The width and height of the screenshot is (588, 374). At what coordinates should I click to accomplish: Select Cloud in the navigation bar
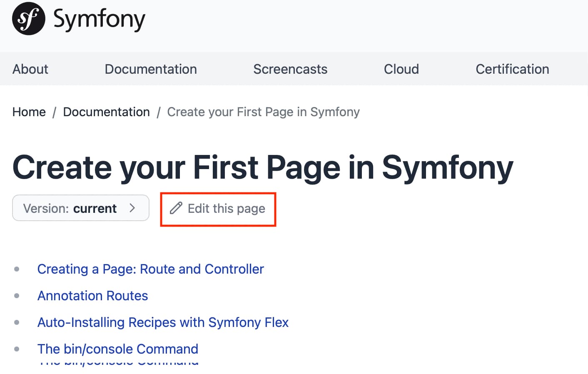click(x=401, y=69)
